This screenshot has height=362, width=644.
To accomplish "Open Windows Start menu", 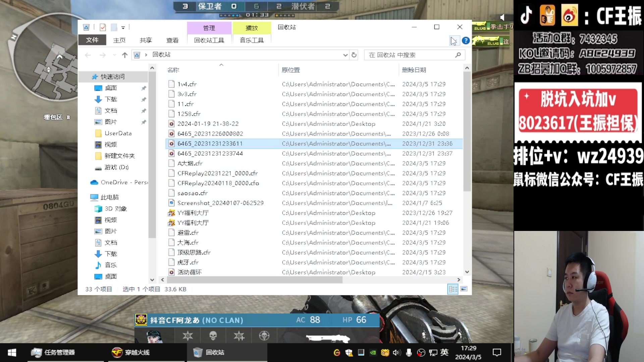I will click(x=12, y=352).
